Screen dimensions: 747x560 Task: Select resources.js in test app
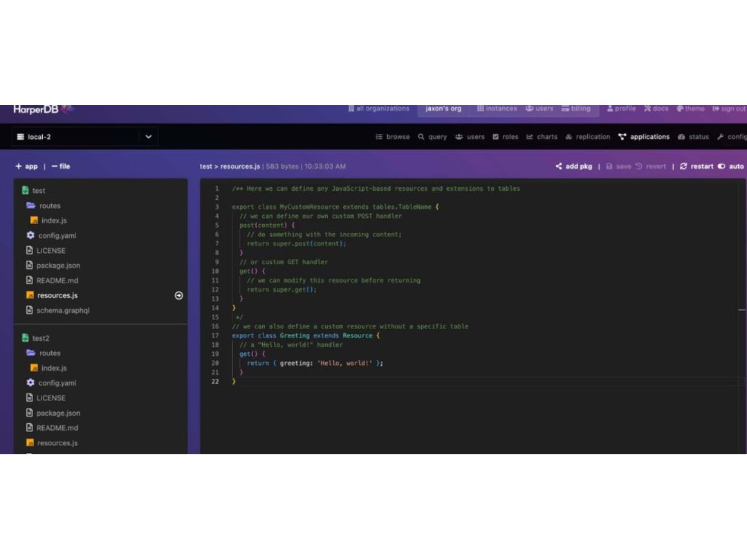tap(52, 295)
